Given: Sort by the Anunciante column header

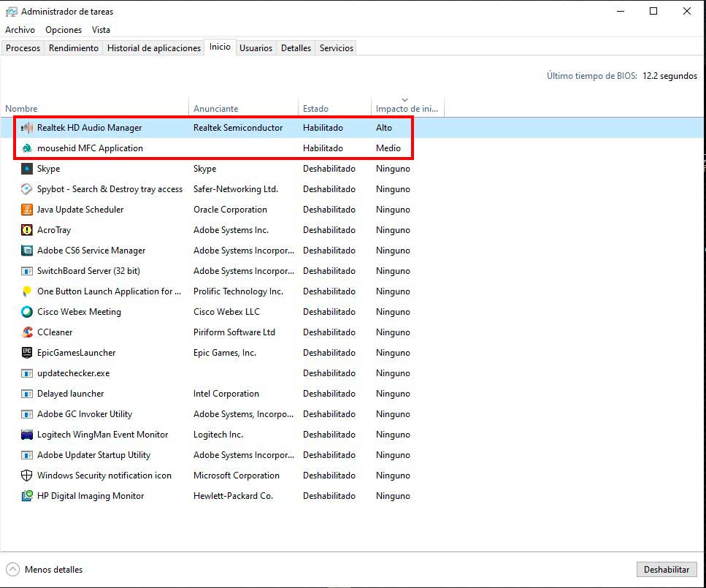Looking at the screenshot, I should click(215, 109).
